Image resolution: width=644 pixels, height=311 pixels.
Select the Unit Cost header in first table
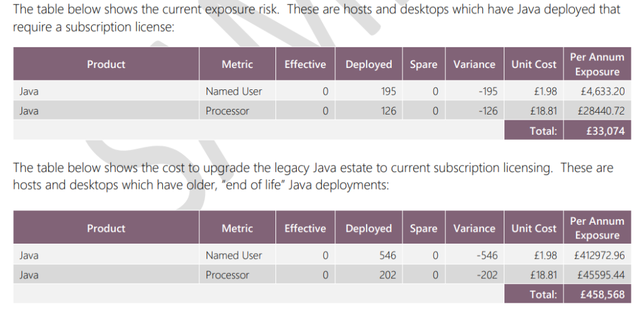[533, 64]
